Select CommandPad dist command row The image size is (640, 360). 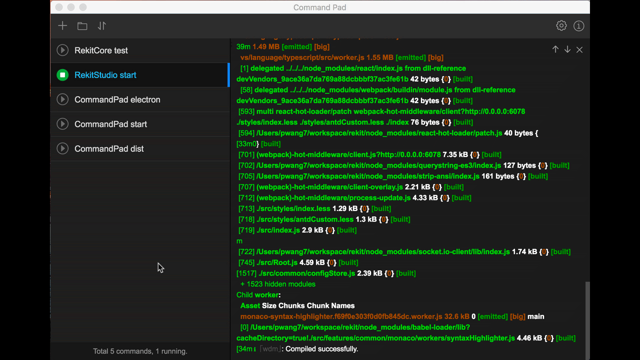140,149
